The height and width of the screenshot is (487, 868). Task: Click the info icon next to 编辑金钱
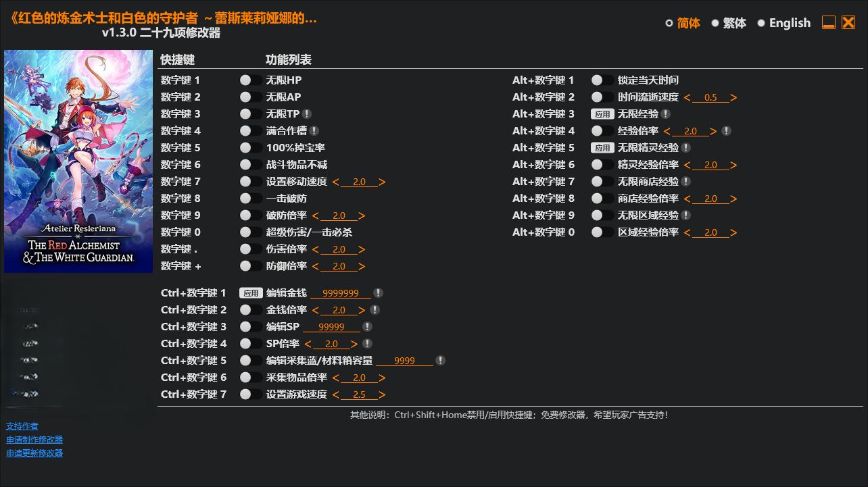[x=379, y=293]
